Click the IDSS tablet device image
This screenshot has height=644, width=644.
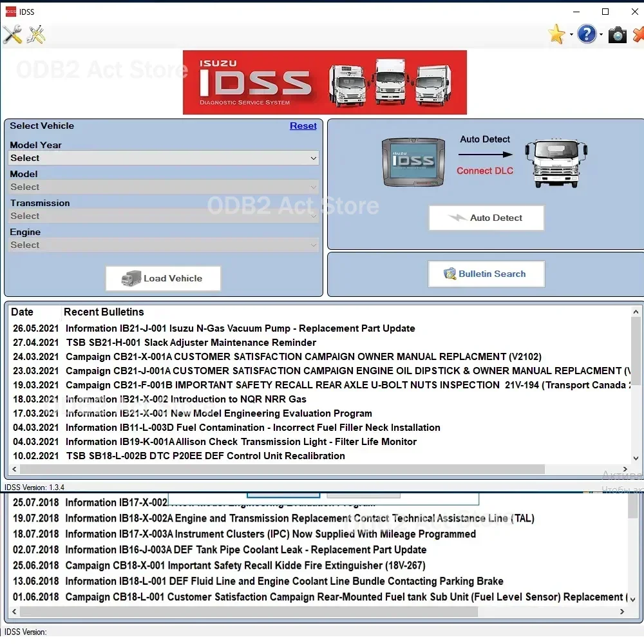coord(413,162)
